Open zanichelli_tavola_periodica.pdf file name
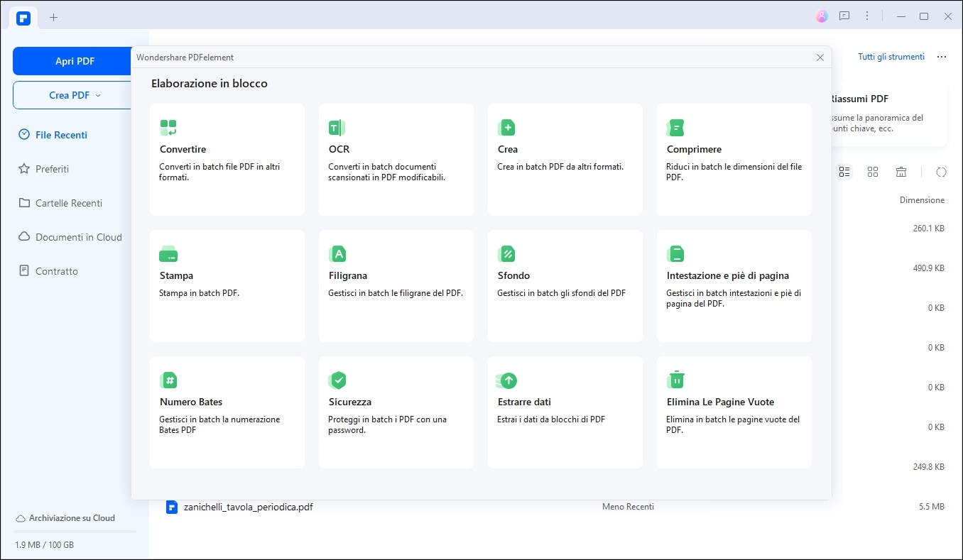This screenshot has height=560, width=963. coord(249,507)
